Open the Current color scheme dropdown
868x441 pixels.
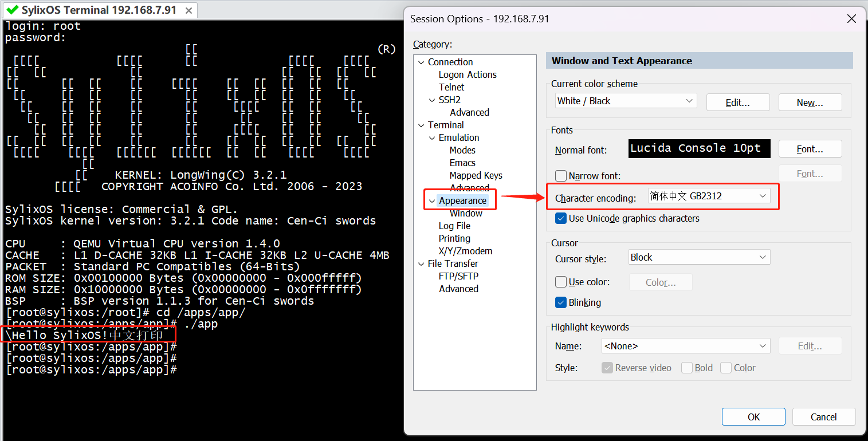click(x=626, y=101)
